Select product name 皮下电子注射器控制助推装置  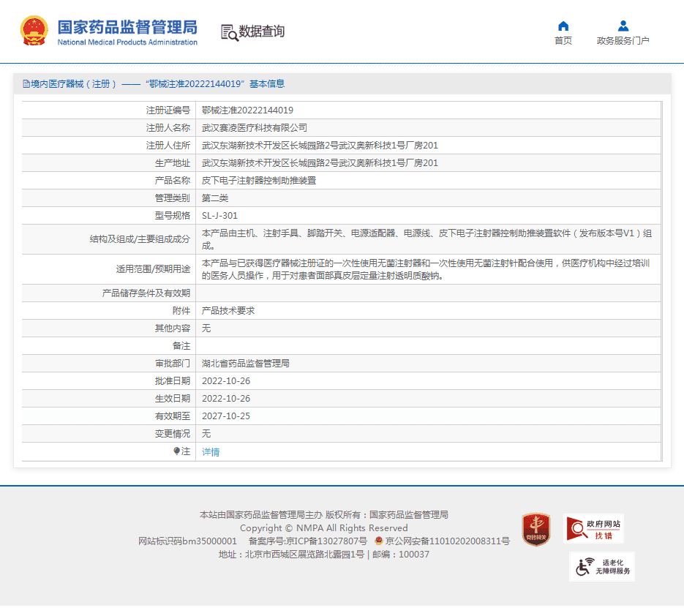point(259,181)
